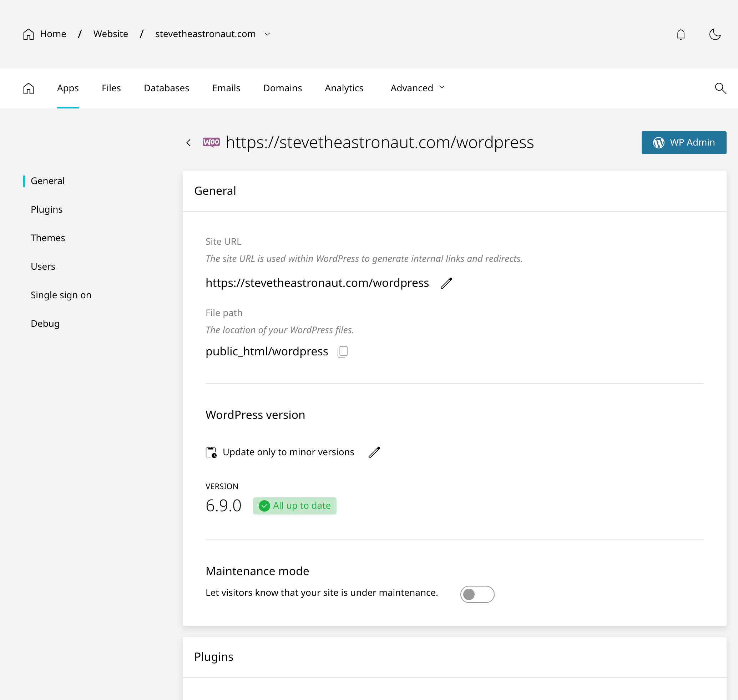Click the All up to date badge

pos(294,506)
